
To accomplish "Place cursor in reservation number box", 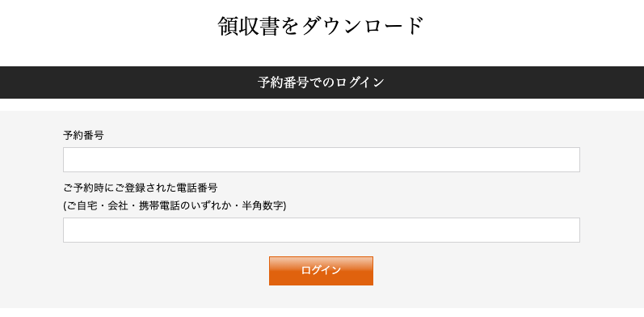I will [x=321, y=159].
